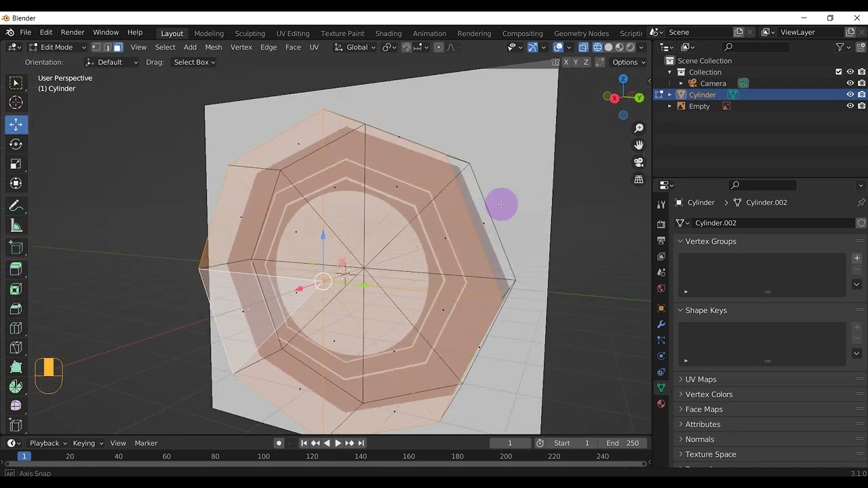The width and height of the screenshot is (868, 488).
Task: Hide Camera in viewport eye icon
Action: [850, 83]
